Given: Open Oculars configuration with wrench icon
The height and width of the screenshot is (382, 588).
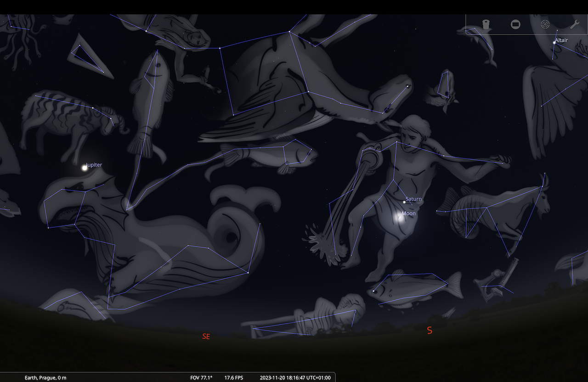Looking at the screenshot, I should (575, 24).
